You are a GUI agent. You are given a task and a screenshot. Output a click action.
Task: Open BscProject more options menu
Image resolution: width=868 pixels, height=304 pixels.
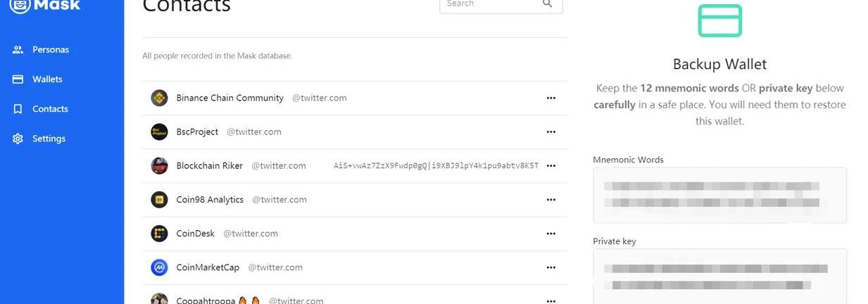[x=551, y=132]
